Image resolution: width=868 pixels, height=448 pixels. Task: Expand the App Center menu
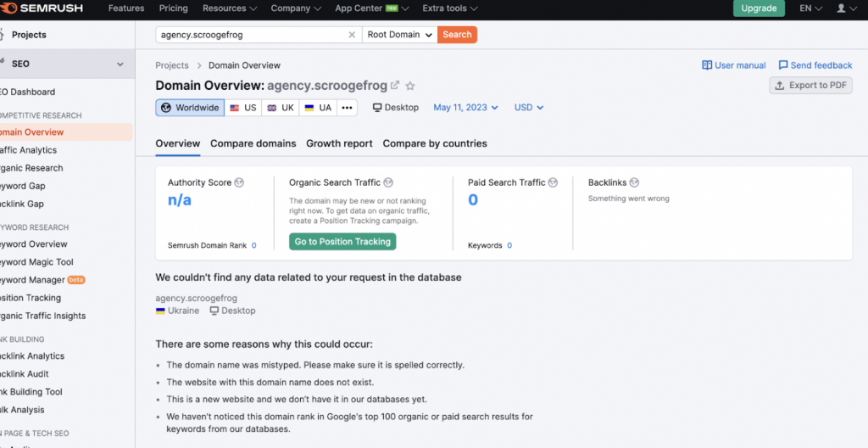click(371, 8)
